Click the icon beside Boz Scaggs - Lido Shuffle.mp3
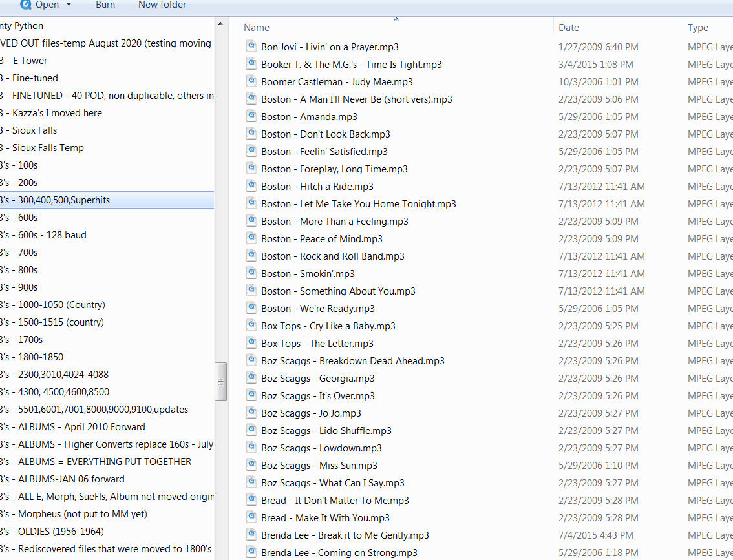The width and height of the screenshot is (733, 560). click(251, 430)
